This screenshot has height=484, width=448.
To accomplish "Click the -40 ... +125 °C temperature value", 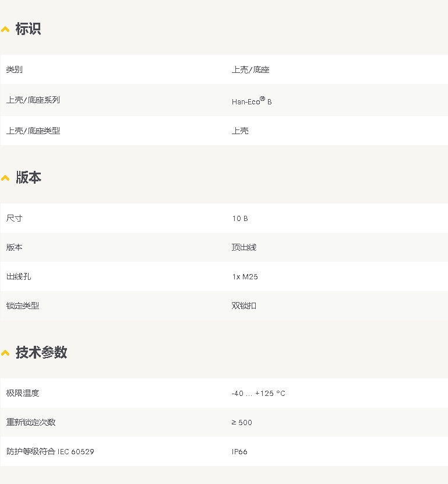I will coord(258,394).
